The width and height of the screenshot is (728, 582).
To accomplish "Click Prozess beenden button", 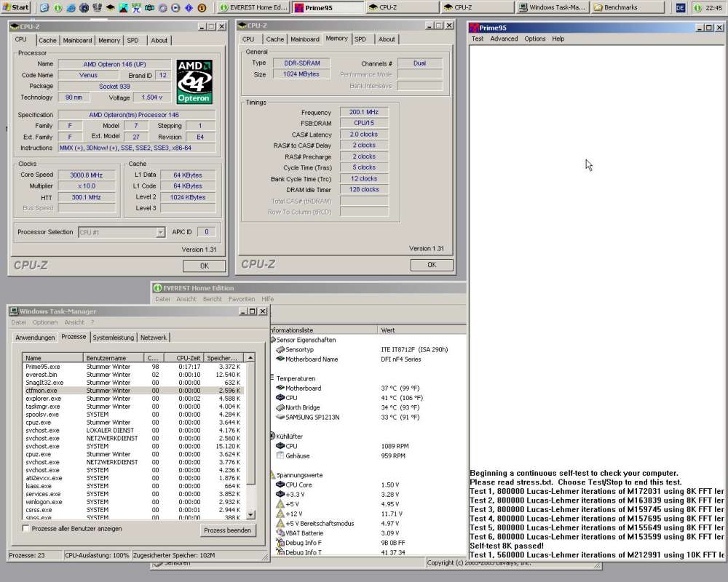I will (x=227, y=530).
